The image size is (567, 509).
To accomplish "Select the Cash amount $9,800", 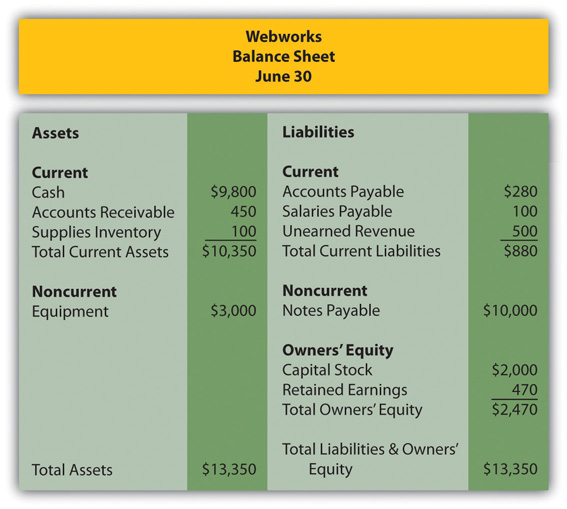I will pyautogui.click(x=234, y=192).
